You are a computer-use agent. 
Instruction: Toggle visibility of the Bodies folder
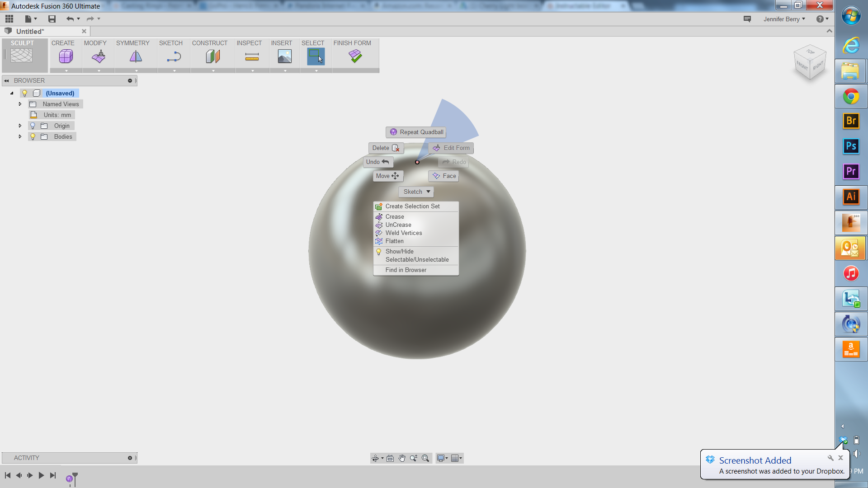(x=33, y=136)
